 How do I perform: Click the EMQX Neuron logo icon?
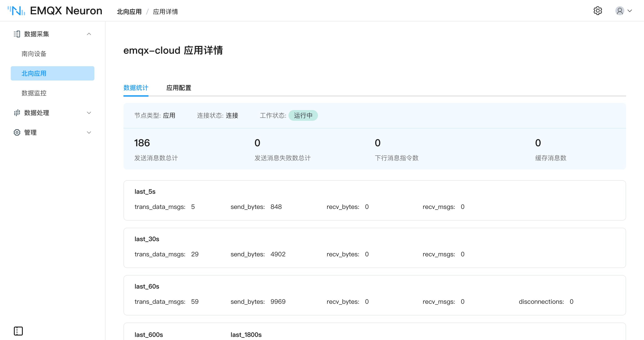16,11
